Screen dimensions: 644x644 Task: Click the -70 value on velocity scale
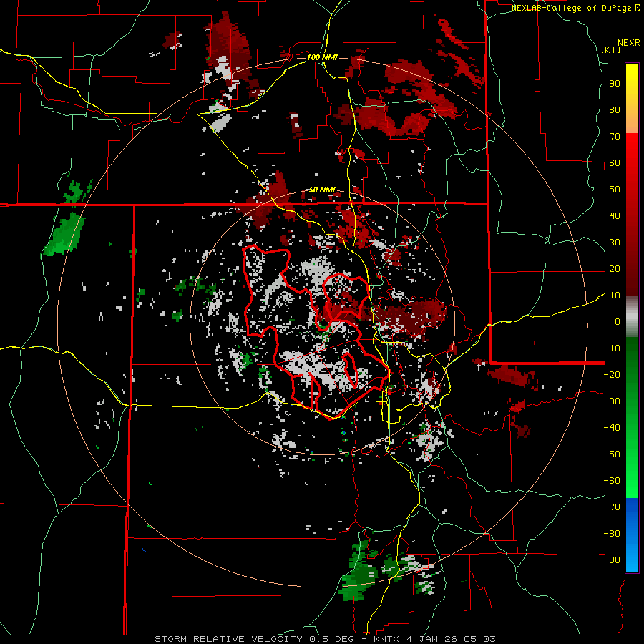click(x=612, y=507)
